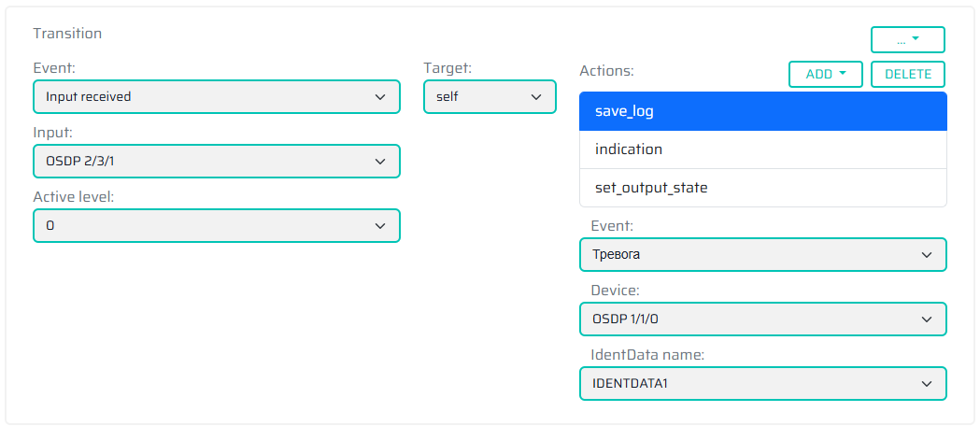Select the save_log action in the list
The width and height of the screenshot is (980, 426).
click(762, 111)
